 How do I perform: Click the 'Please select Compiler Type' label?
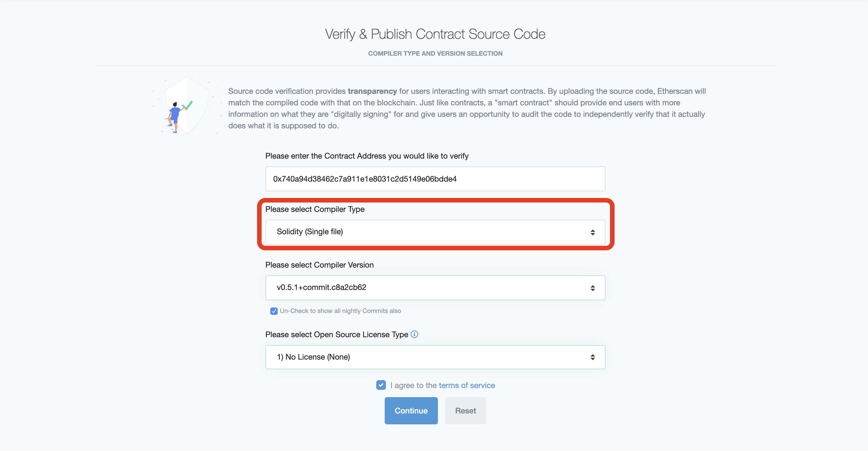point(315,209)
